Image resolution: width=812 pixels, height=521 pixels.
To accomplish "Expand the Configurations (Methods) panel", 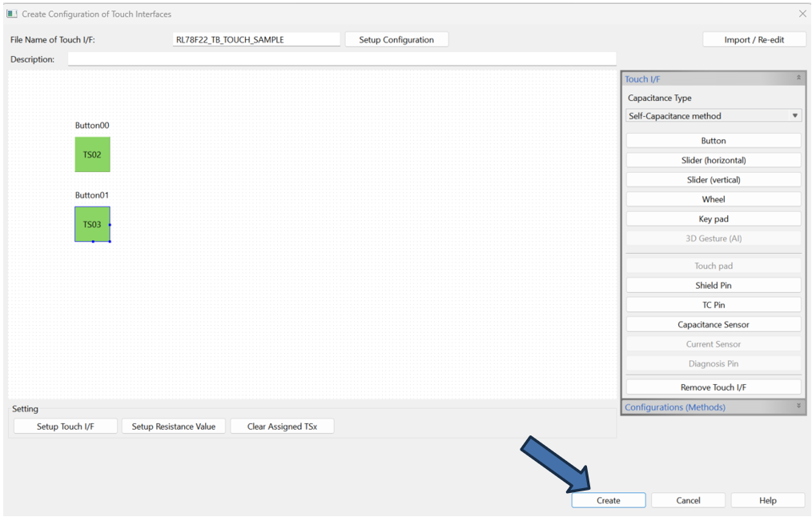I will pos(798,407).
